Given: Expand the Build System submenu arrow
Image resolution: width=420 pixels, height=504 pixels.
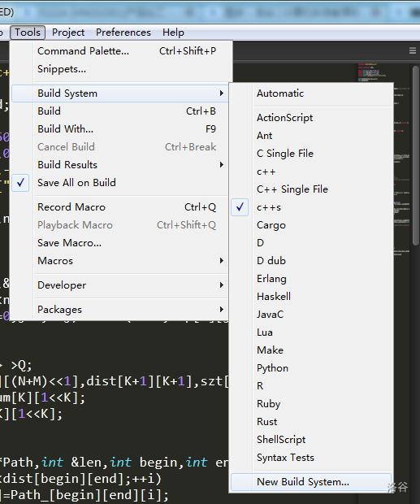Looking at the screenshot, I should click(x=221, y=93).
